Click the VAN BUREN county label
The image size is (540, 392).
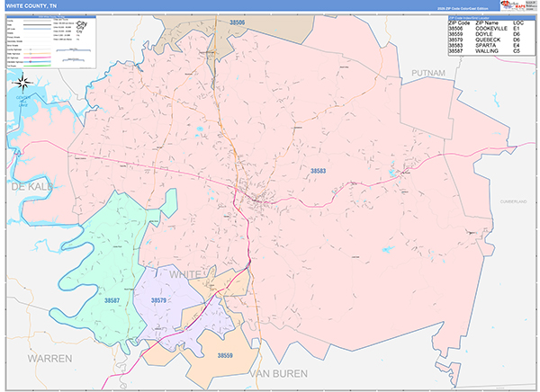[279, 374]
